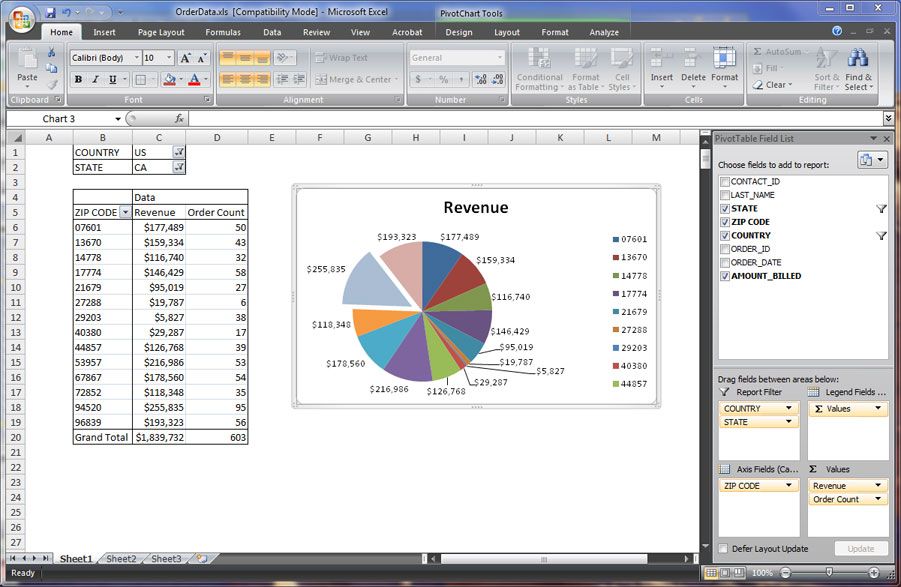Click Conditional Formatting icon

(x=539, y=58)
